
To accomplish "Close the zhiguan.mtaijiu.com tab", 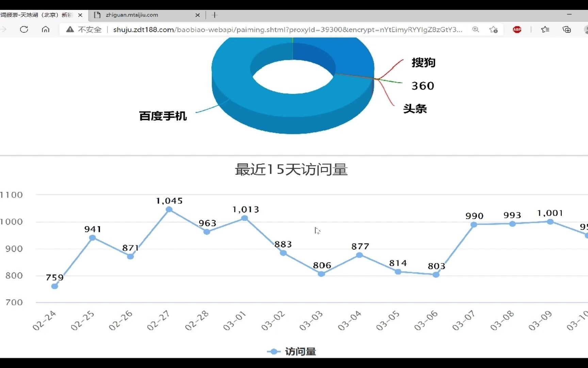I will tap(198, 15).
